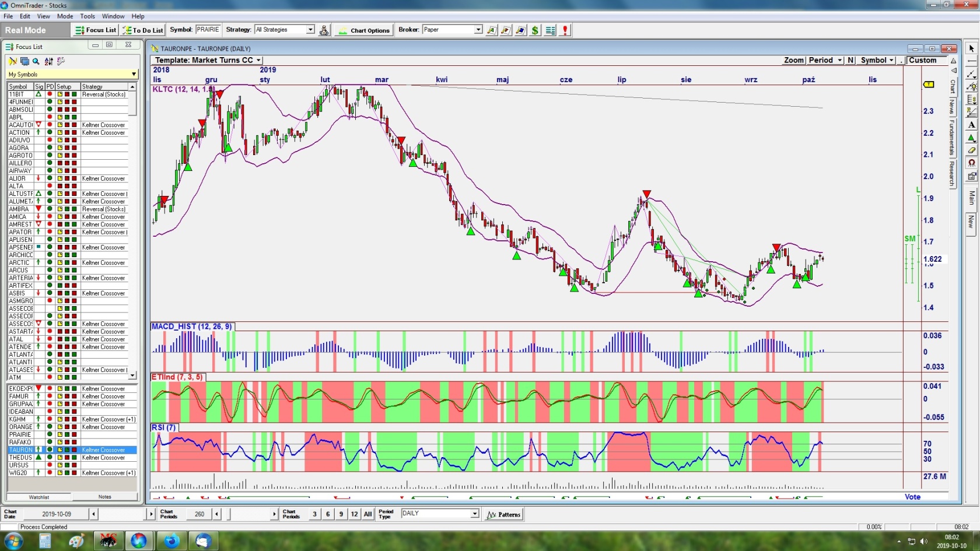This screenshot has width=980, height=551.
Task: Open the File menu
Action: click(x=8, y=16)
